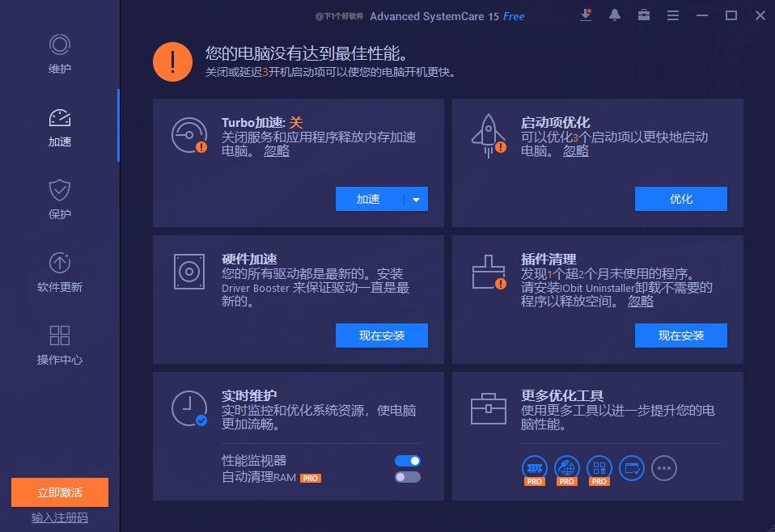Open the toolbox briefcase icon in title bar
Image resolution: width=775 pixels, height=532 pixels.
(x=643, y=15)
